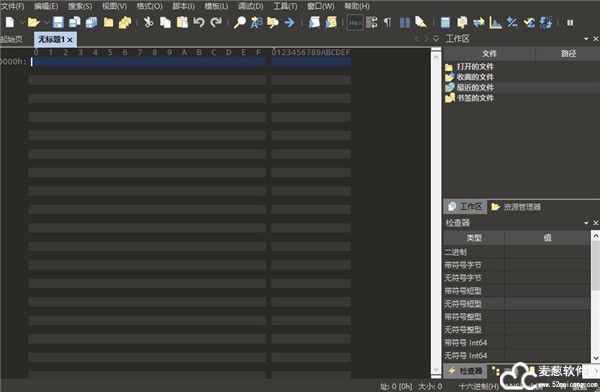The image size is (600, 392).
Task: Click the Pause debug icon
Action: tap(570, 23)
